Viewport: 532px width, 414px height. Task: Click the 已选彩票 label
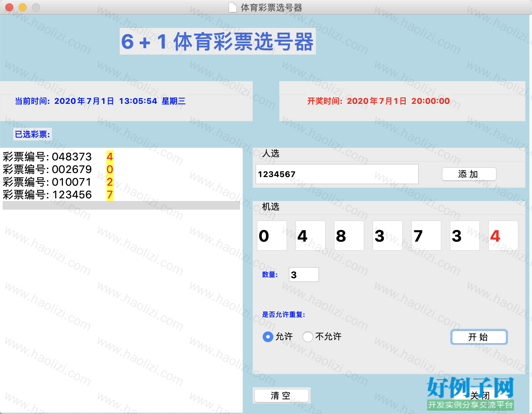(x=32, y=134)
